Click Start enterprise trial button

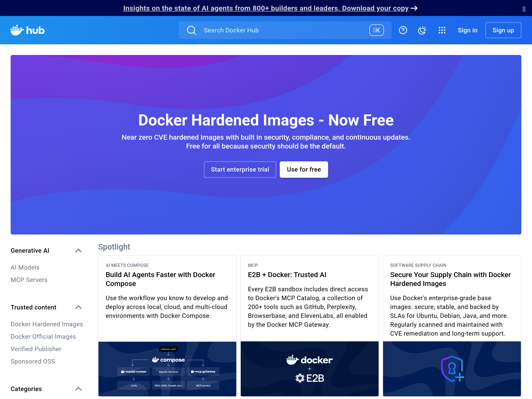240,170
